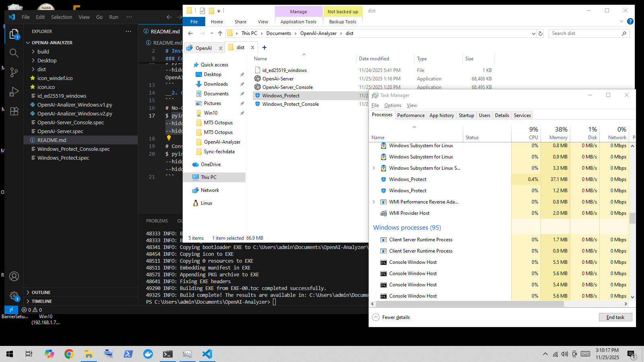Image resolution: width=644 pixels, height=362 pixels.
Task: Click the Accounts icon in VS Code
Action: 14,276
